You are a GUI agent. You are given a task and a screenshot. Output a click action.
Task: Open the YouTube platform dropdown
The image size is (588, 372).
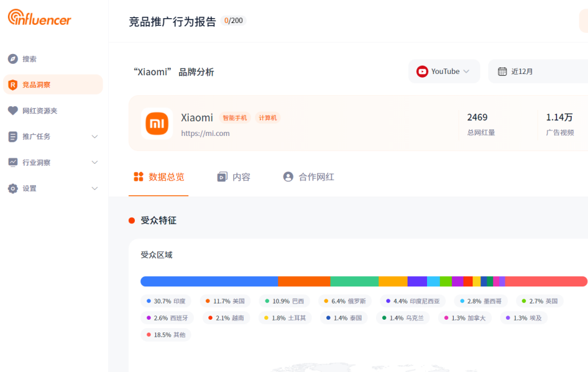[x=444, y=71]
